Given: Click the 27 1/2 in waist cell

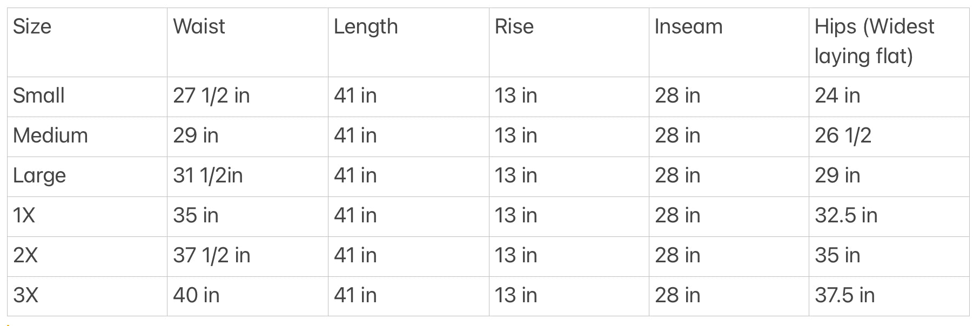Looking at the screenshot, I should tap(211, 96).
